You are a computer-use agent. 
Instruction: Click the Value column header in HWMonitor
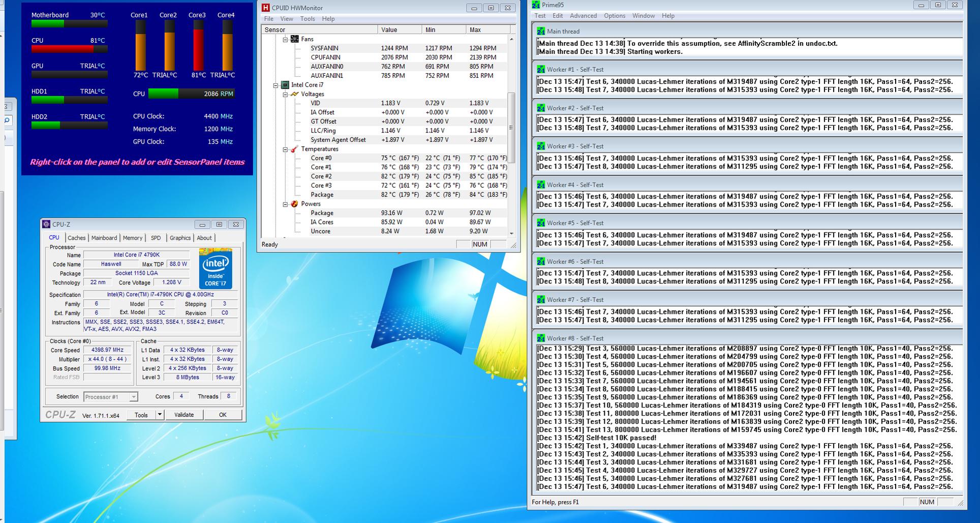click(400, 30)
